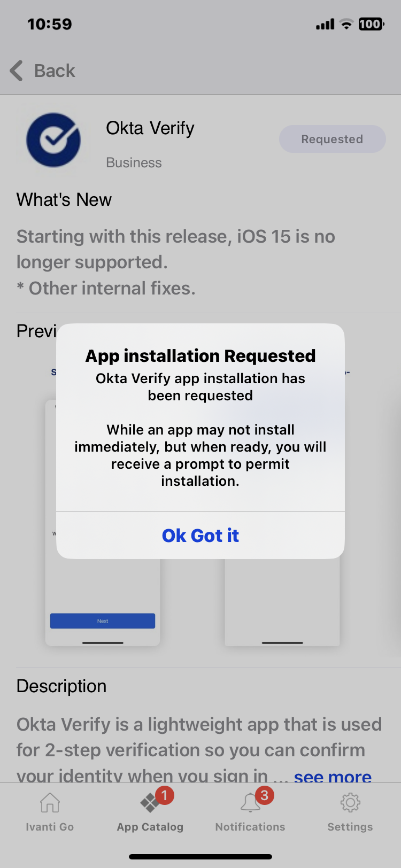This screenshot has width=401, height=868.
Task: Go back using the Back chevron
Action: point(17,71)
